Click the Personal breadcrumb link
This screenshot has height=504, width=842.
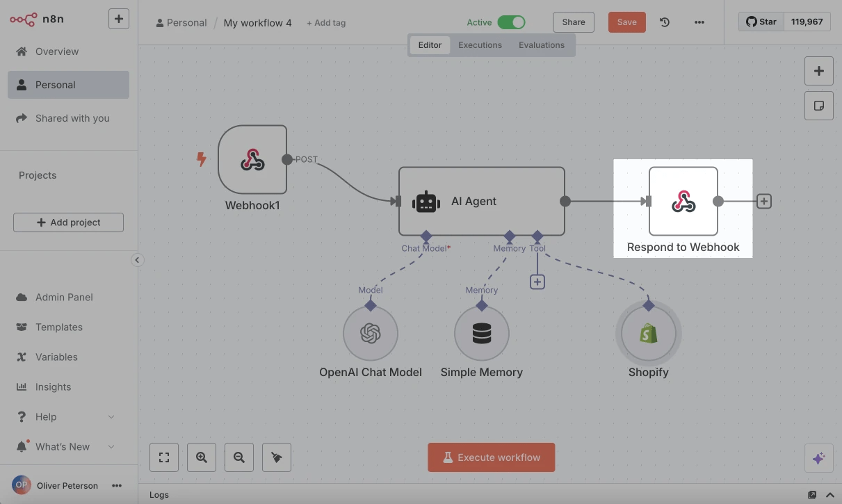[x=181, y=23]
